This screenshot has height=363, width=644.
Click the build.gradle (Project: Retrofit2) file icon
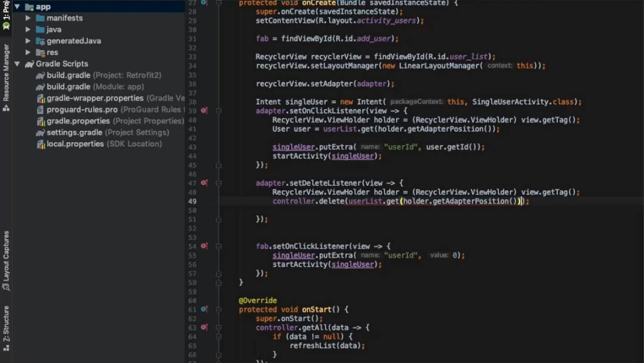pos(40,75)
